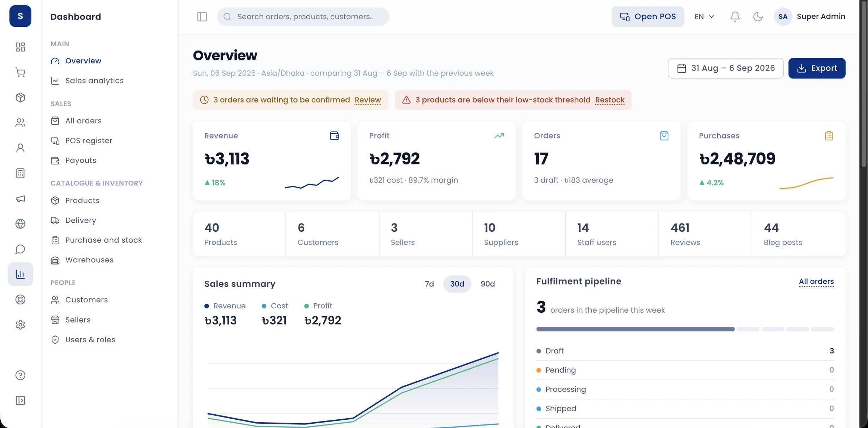Open the package box icon in rail
This screenshot has width=868, height=428.
point(20,98)
